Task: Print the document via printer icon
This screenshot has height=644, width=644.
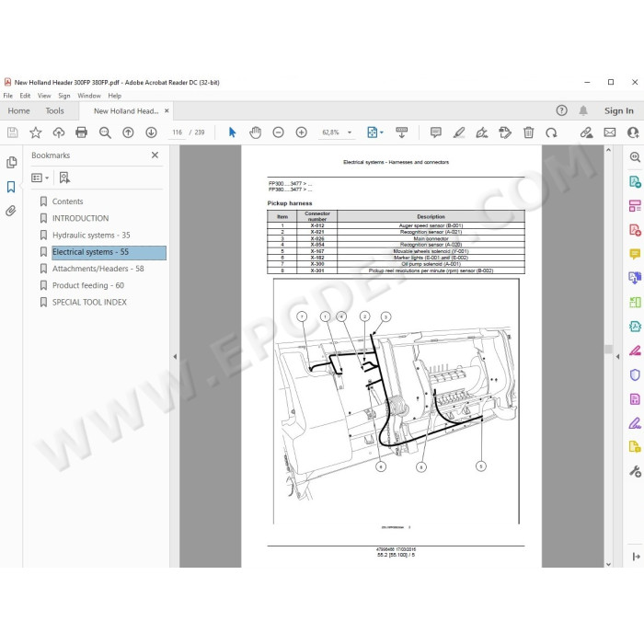Action: tap(81, 132)
